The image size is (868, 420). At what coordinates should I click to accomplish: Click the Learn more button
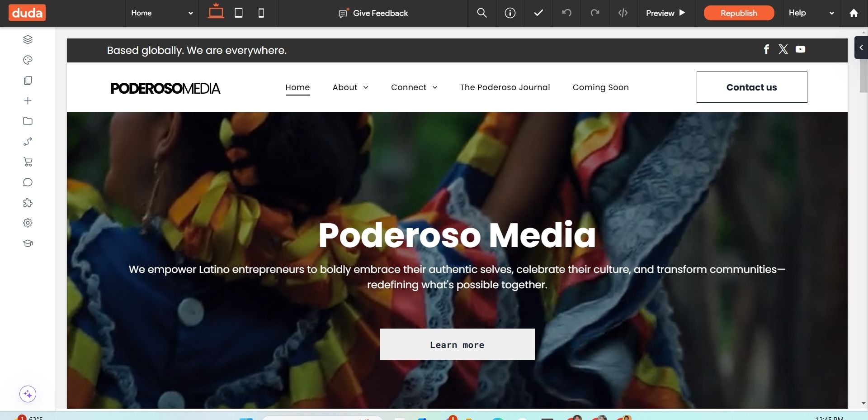tap(457, 344)
